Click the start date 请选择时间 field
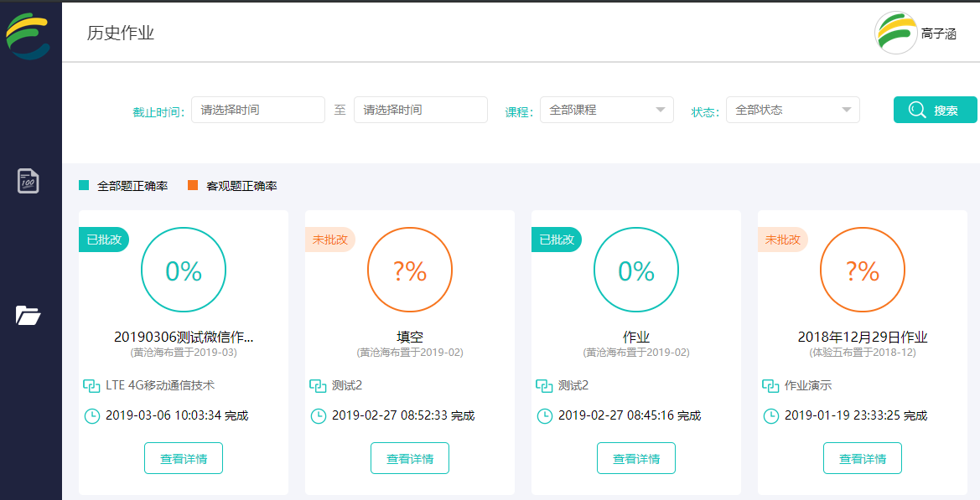980x500 pixels. (x=258, y=110)
